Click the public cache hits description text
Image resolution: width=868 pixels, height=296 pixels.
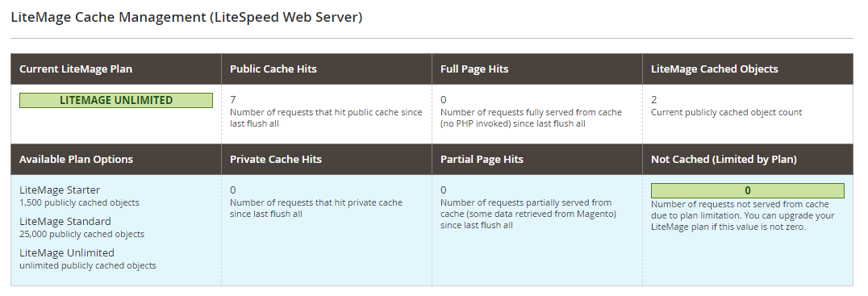tap(326, 118)
